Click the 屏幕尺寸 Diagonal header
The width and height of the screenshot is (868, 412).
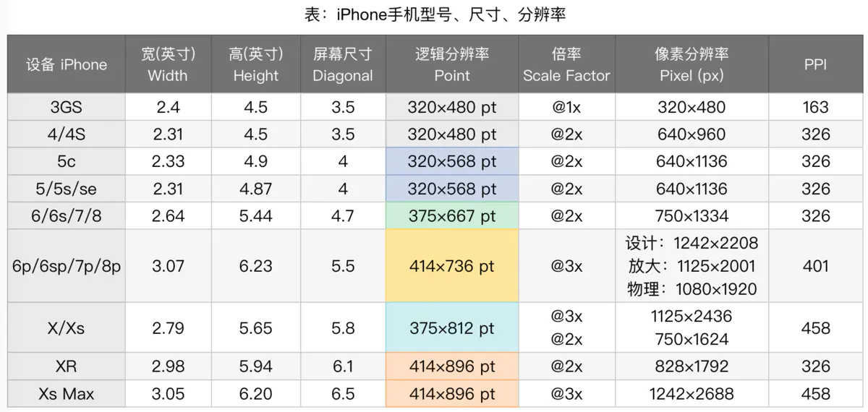[342, 64]
